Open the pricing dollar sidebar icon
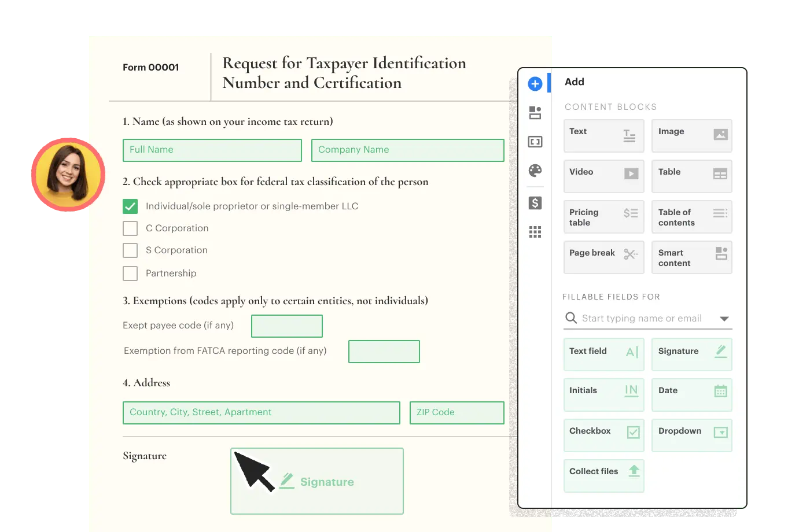The image size is (810, 532). point(535,203)
